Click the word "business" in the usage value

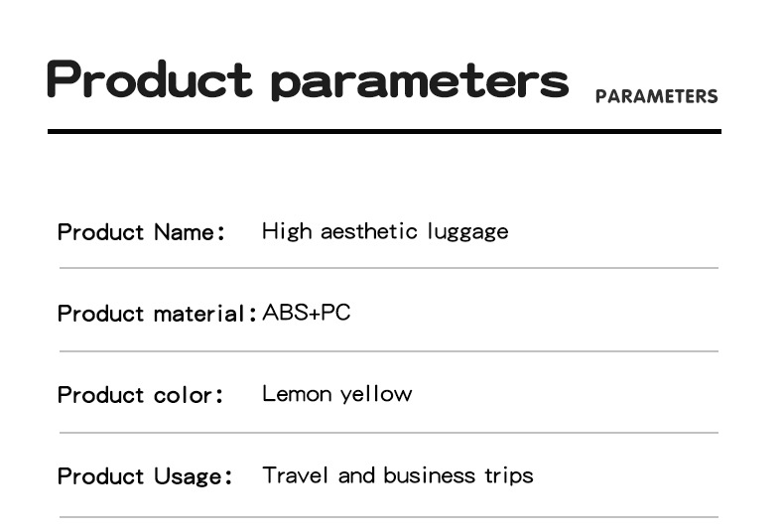[429, 475]
